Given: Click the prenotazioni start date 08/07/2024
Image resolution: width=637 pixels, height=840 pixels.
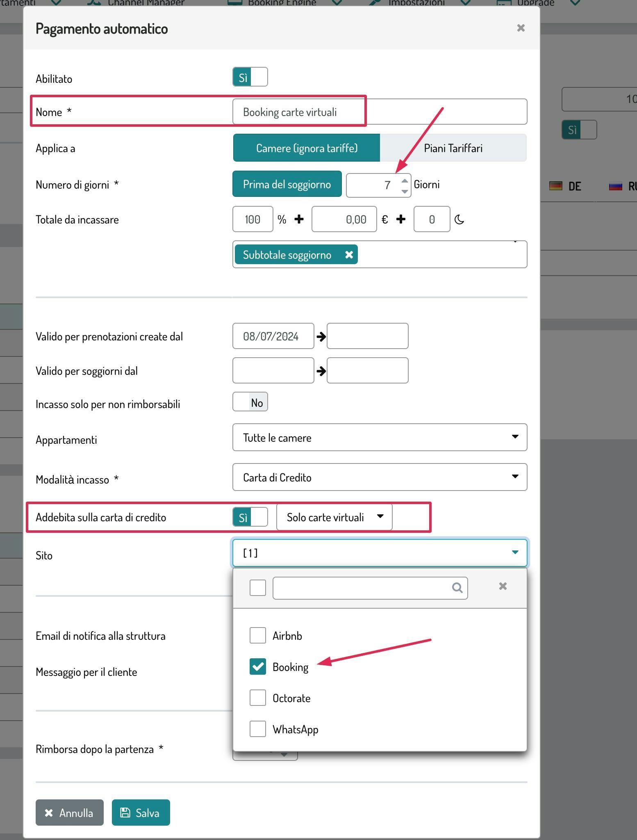Looking at the screenshot, I should (x=273, y=336).
